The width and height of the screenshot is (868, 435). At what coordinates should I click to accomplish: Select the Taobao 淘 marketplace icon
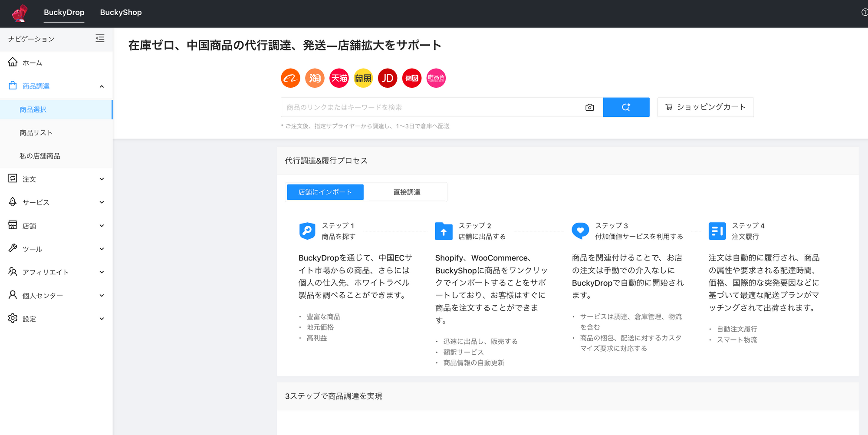pyautogui.click(x=315, y=78)
